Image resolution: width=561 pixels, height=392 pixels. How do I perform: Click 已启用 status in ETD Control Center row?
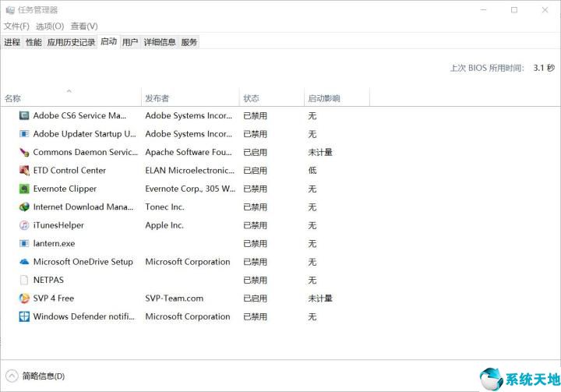click(255, 171)
